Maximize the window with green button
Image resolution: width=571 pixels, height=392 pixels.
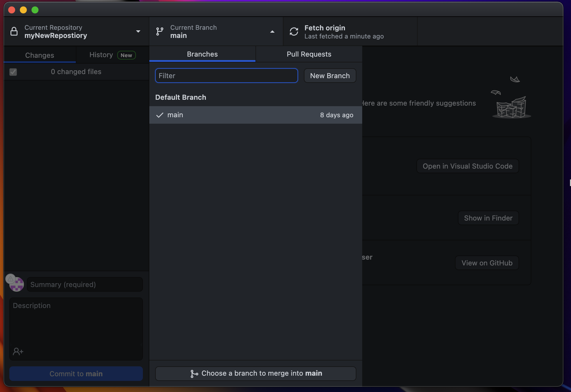click(x=35, y=10)
